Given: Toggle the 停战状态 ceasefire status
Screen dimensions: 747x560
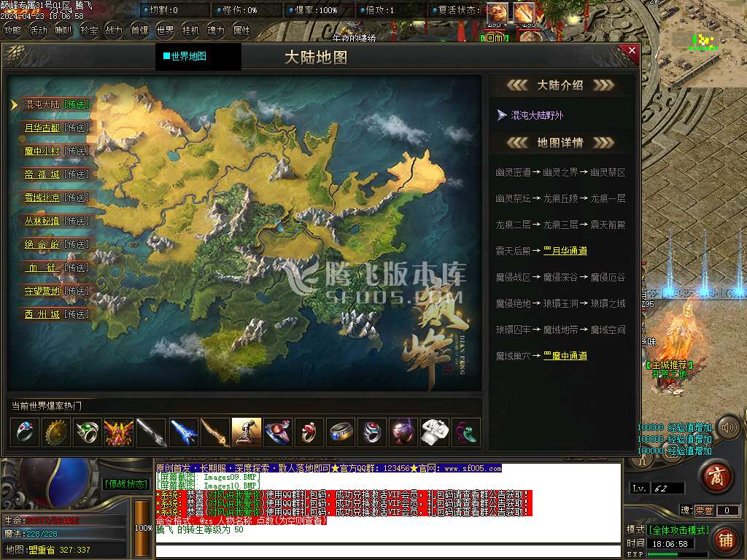Looking at the screenshot, I should pos(126,483).
